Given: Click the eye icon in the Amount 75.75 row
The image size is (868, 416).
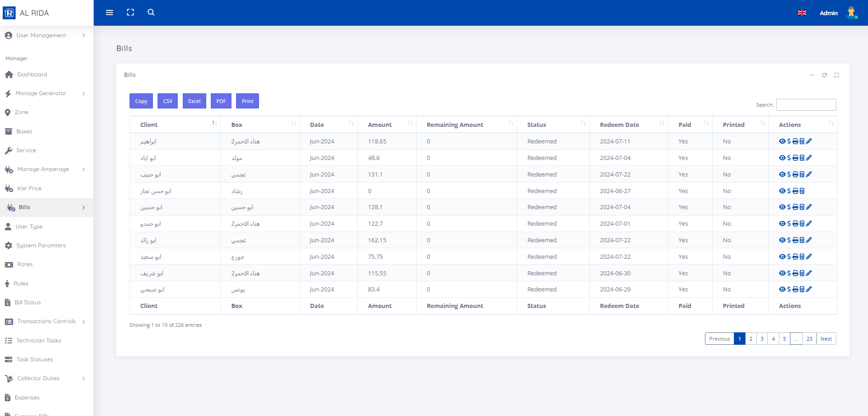Looking at the screenshot, I should point(782,257).
